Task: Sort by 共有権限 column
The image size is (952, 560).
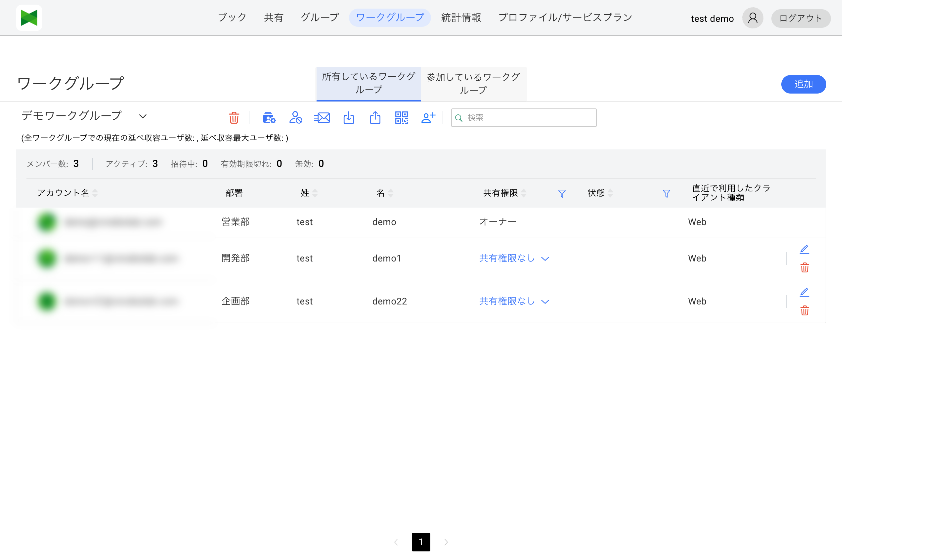Action: tap(524, 193)
